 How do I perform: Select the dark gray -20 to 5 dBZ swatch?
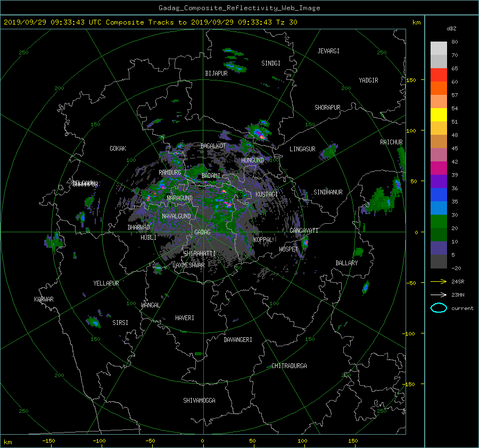[x=439, y=262]
